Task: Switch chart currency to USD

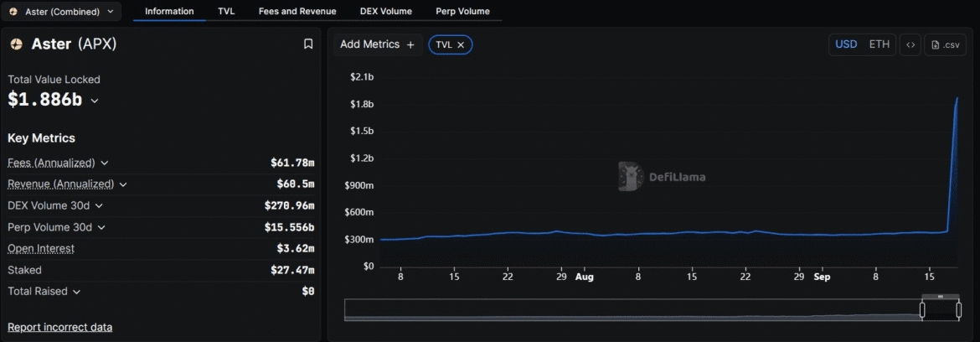Action: [846, 44]
